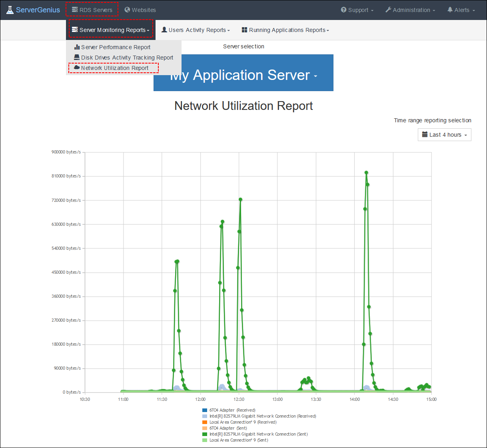Click the 6TO4 Adapter (Sent) color swatch
Viewport: 487px width, 448px height.
coord(204,428)
